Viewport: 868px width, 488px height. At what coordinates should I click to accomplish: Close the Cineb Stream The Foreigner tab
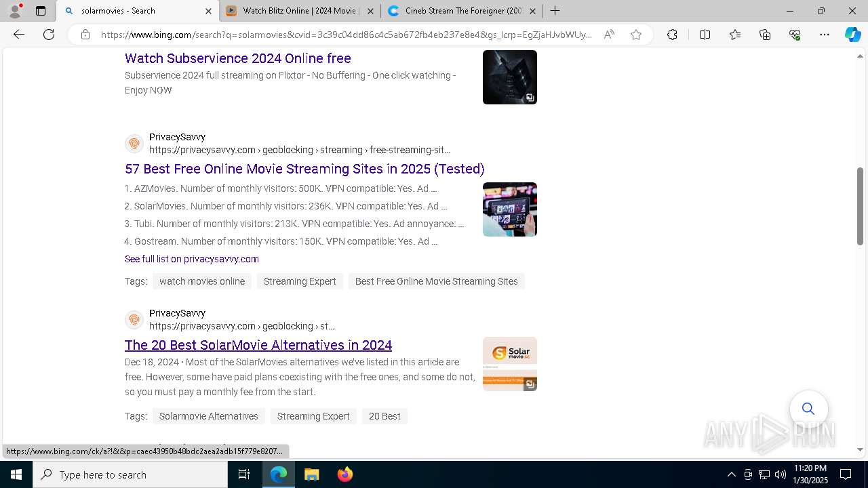532,11
